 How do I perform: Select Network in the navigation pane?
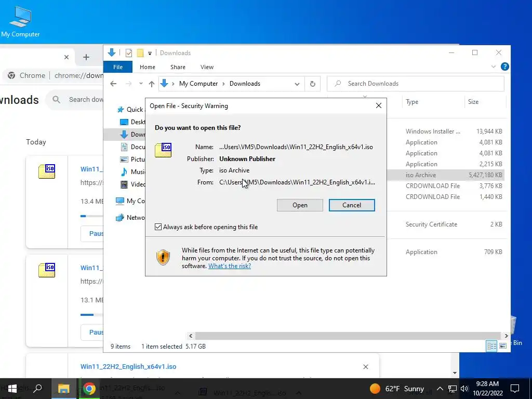coord(130,218)
